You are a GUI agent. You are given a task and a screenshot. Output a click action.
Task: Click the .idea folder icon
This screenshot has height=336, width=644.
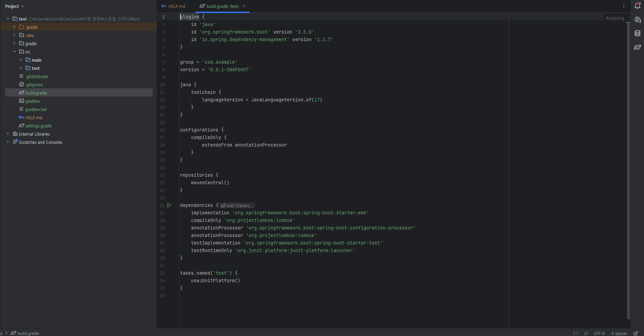coord(22,35)
